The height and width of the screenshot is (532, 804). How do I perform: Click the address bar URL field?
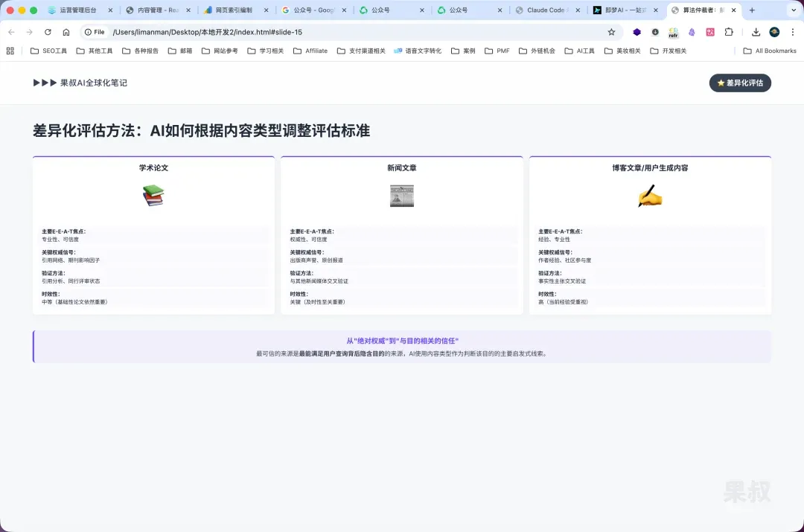point(335,32)
